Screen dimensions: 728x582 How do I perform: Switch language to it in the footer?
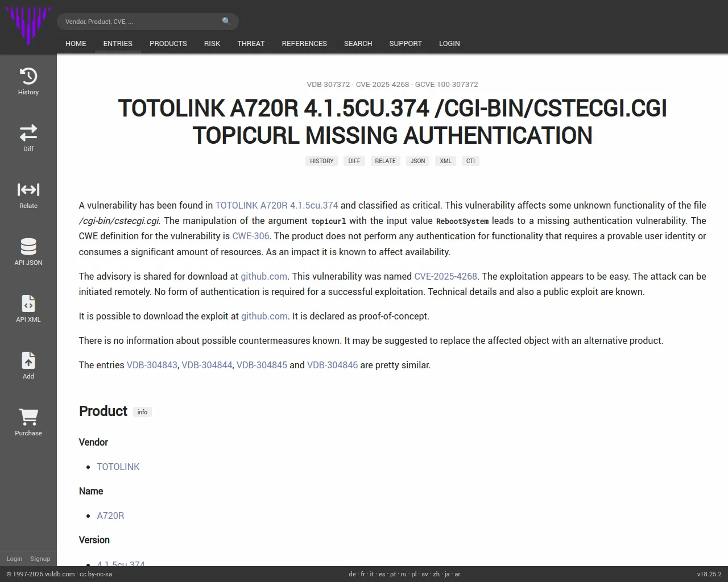click(372, 574)
